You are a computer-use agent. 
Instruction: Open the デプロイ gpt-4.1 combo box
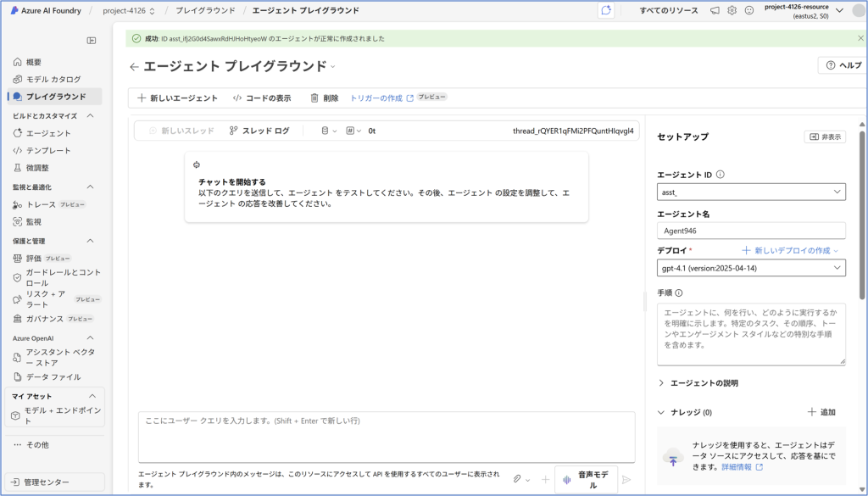[x=751, y=268]
